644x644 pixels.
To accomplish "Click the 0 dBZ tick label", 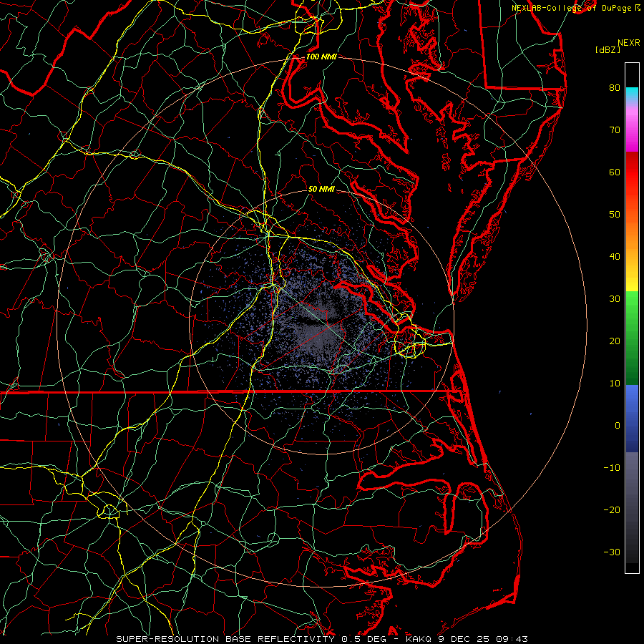I will [x=616, y=425].
